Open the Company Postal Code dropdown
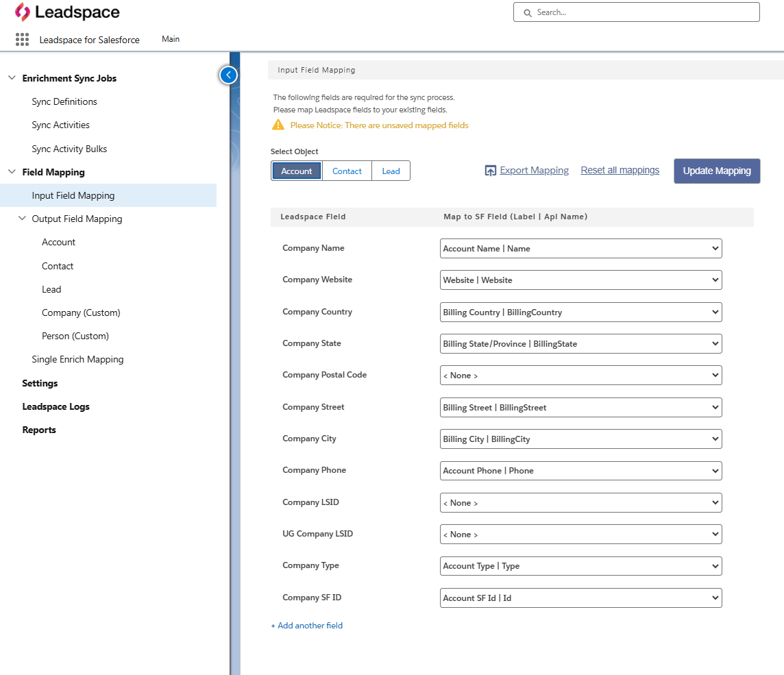The width and height of the screenshot is (784, 675). (581, 375)
